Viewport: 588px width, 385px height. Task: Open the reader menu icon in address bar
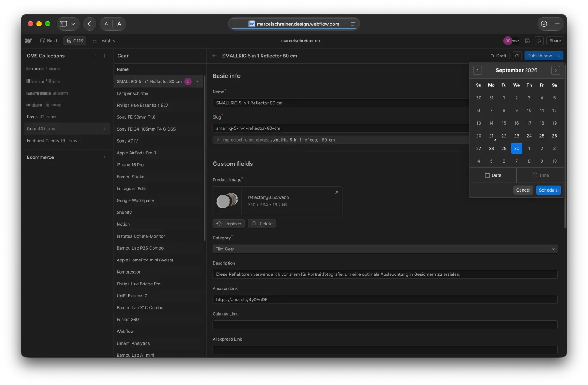coord(353,24)
